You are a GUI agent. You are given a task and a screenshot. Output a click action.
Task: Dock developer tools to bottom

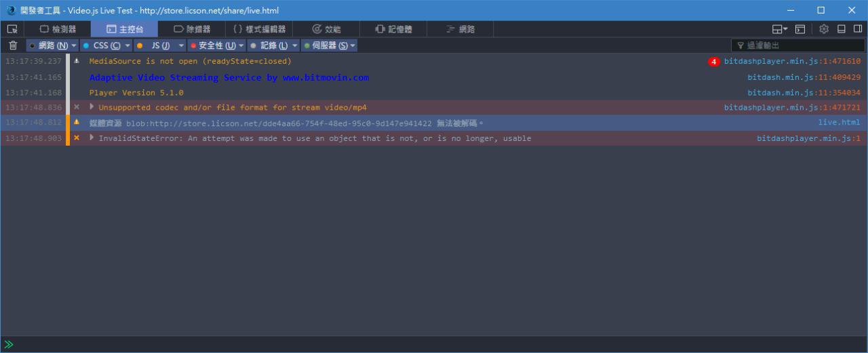pos(842,29)
